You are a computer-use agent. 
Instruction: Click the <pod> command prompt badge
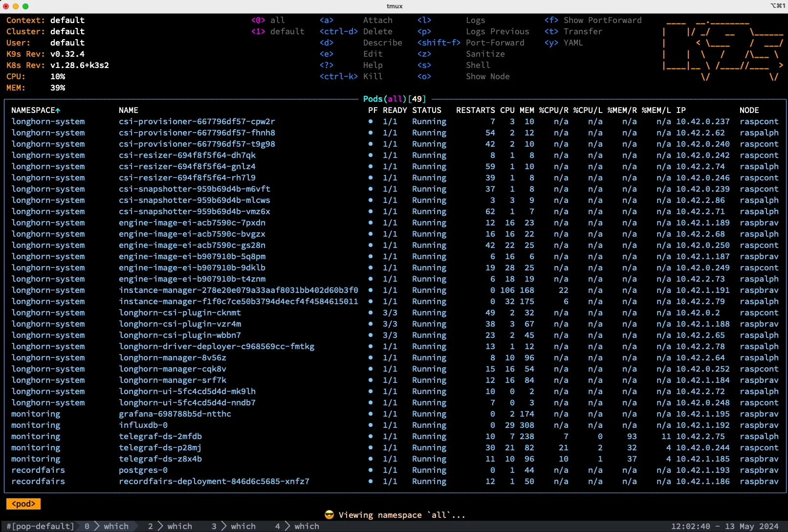(x=23, y=504)
